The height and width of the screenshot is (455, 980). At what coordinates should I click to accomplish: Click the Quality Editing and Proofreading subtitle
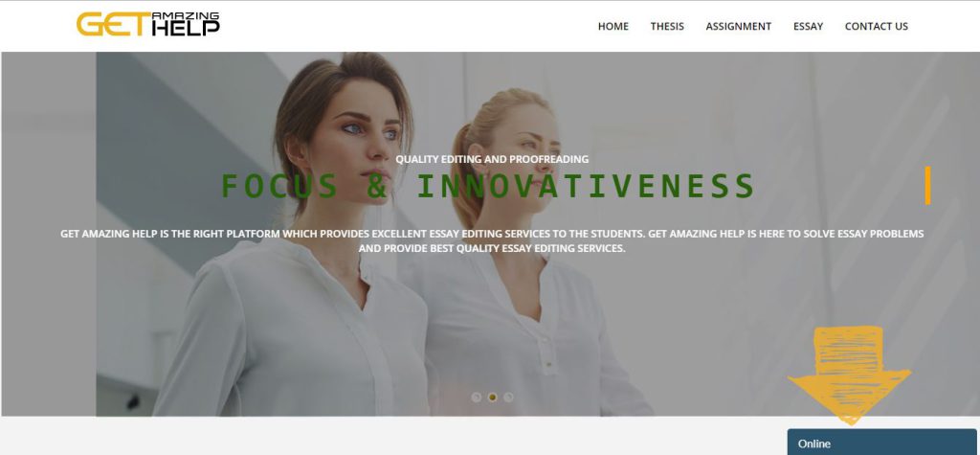pyautogui.click(x=492, y=159)
